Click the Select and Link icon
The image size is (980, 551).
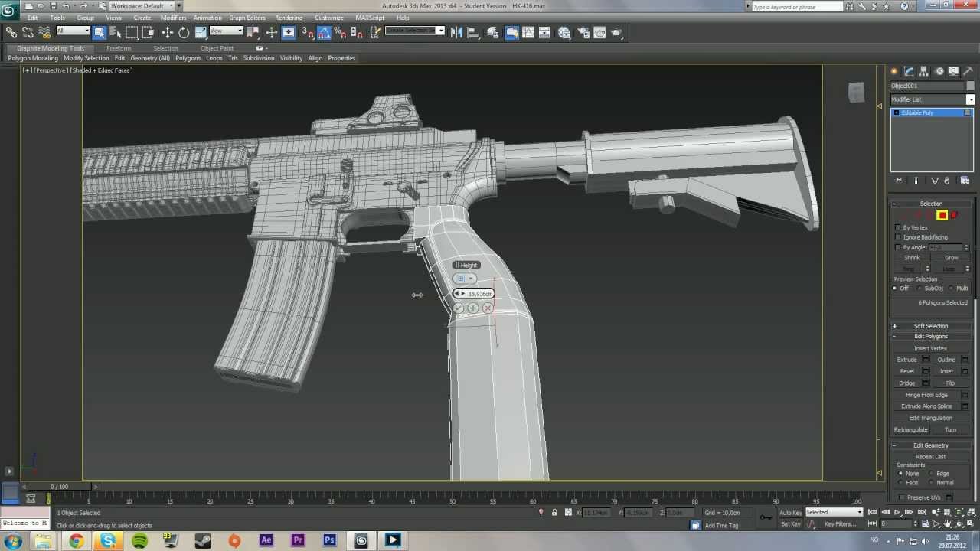11,32
